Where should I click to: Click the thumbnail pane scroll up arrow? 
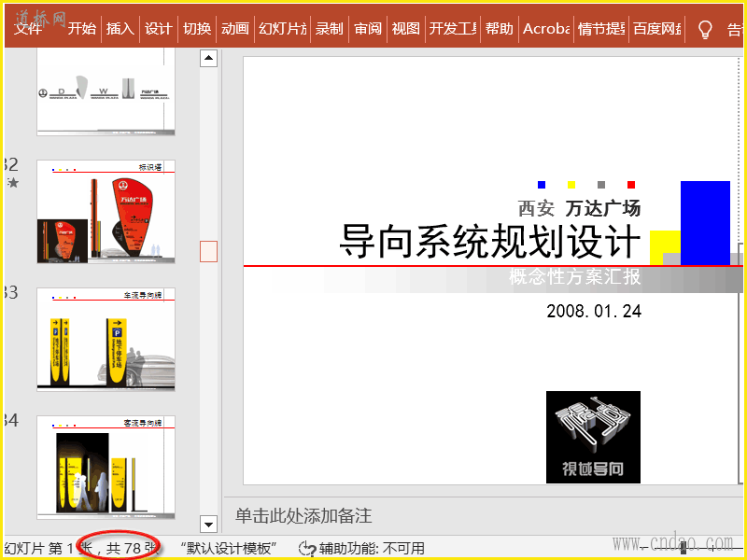click(208, 58)
